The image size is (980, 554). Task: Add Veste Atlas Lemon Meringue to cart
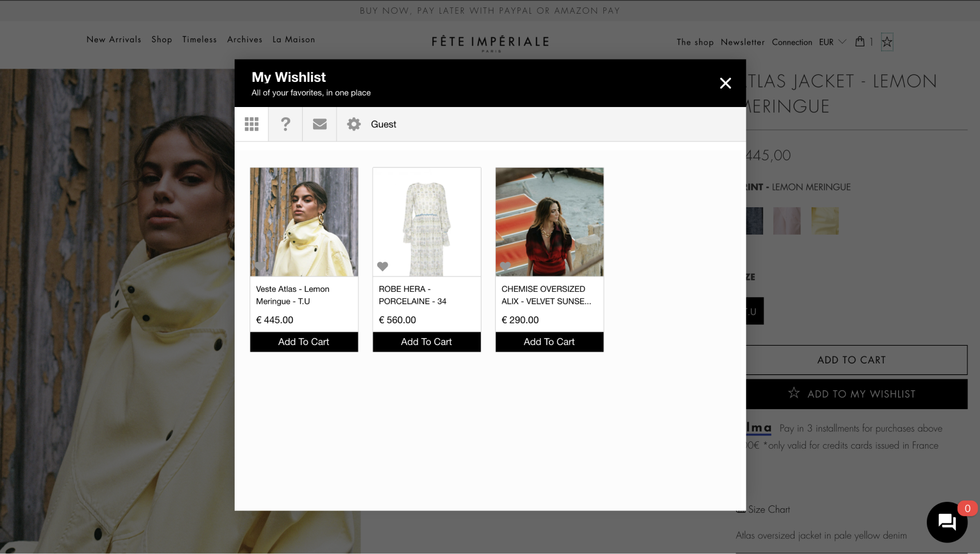coord(304,342)
